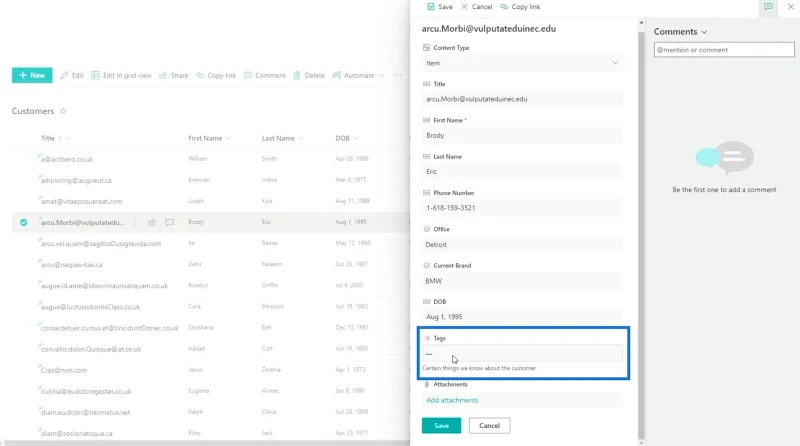Click the Phone Number field
The height and width of the screenshot is (446, 800).
[522, 208]
